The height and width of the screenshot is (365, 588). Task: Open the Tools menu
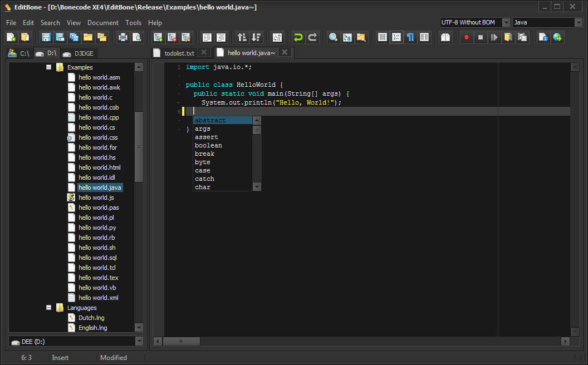tap(134, 23)
